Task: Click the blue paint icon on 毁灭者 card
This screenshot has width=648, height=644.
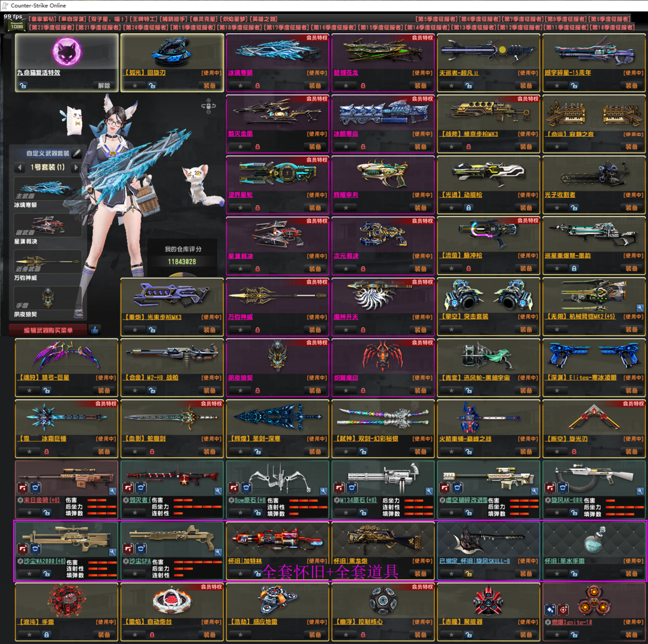Action: (x=141, y=488)
